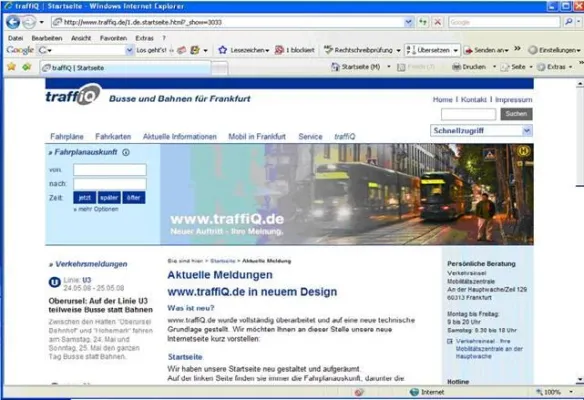Open the Home link on traffiQ site
Viewport: 584px width, 400px height.
pyautogui.click(x=442, y=99)
